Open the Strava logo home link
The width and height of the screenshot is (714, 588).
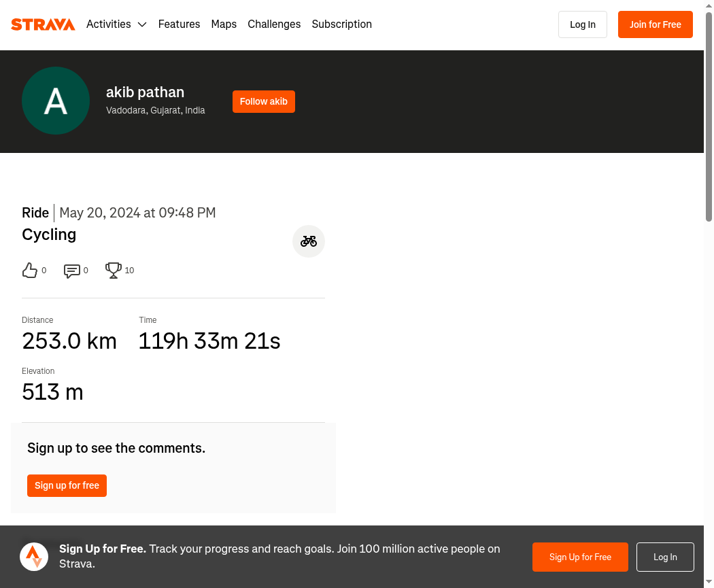[43, 24]
